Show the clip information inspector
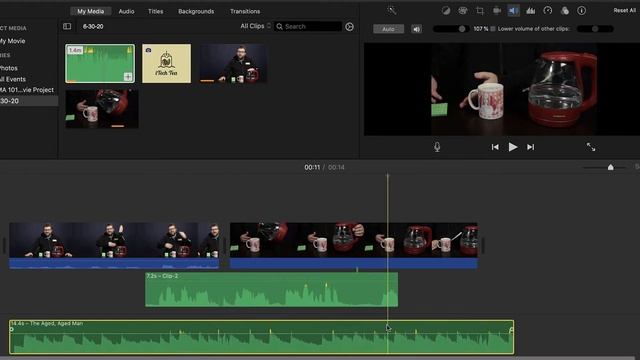Screen dimensions: 640x360 click(582, 11)
